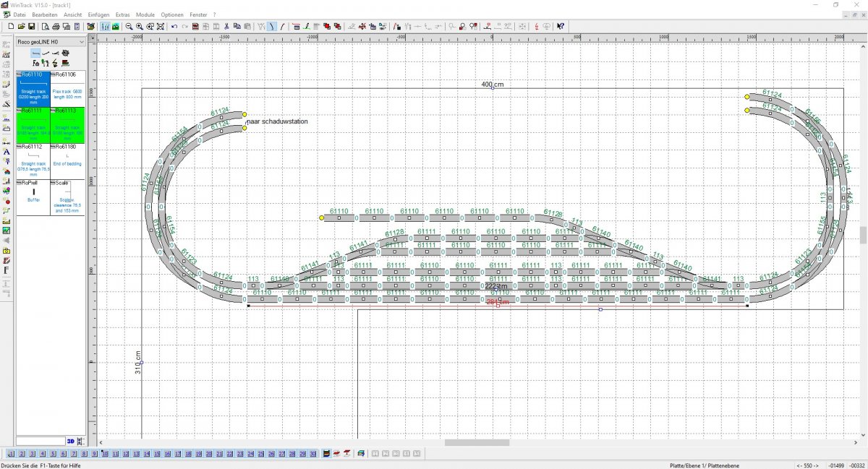The height and width of the screenshot is (469, 868).
Task: Click the 3D button below the track library
Action: click(71, 441)
